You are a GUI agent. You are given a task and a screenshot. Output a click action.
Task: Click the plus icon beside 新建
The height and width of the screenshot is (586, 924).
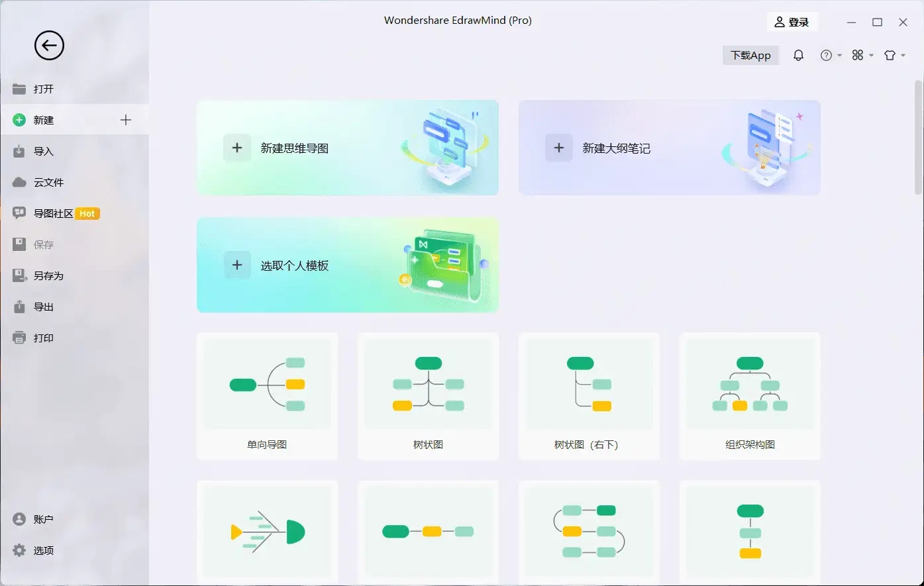[126, 120]
